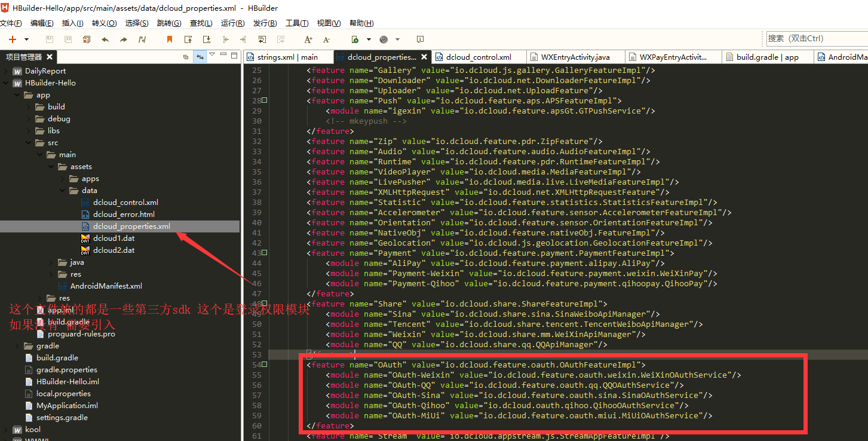Click the toolbar icon with upward arrow box

tap(188, 39)
